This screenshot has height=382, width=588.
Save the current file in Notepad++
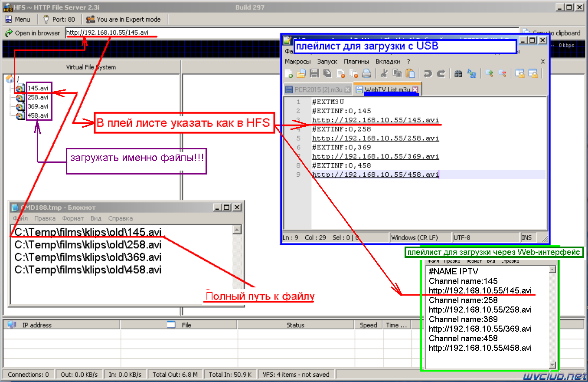(314, 74)
